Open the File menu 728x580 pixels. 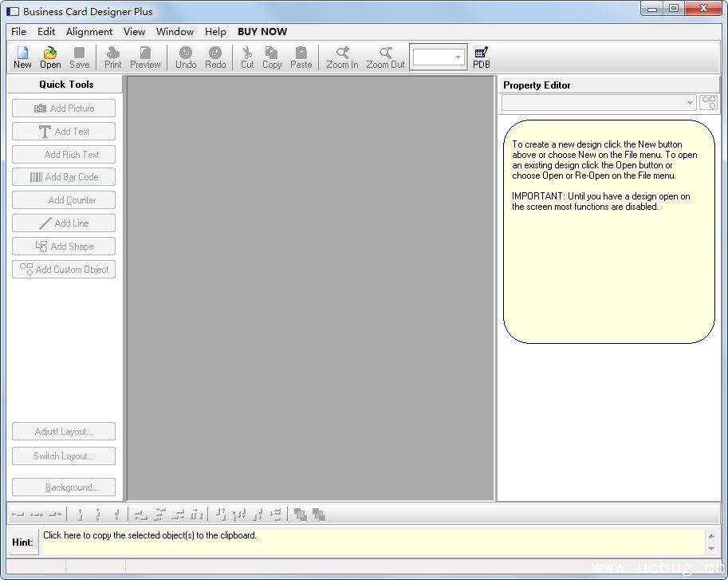(18, 32)
